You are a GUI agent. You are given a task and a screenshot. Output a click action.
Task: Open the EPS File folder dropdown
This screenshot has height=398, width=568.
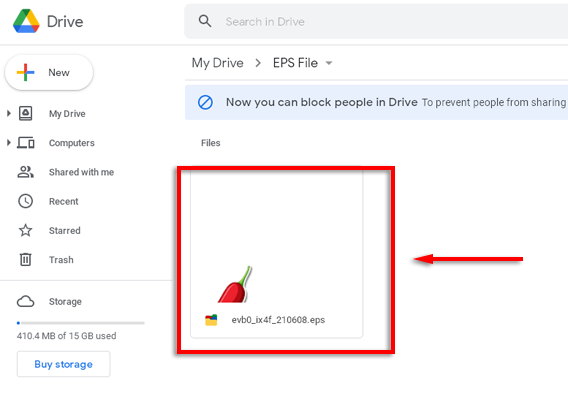pos(329,63)
